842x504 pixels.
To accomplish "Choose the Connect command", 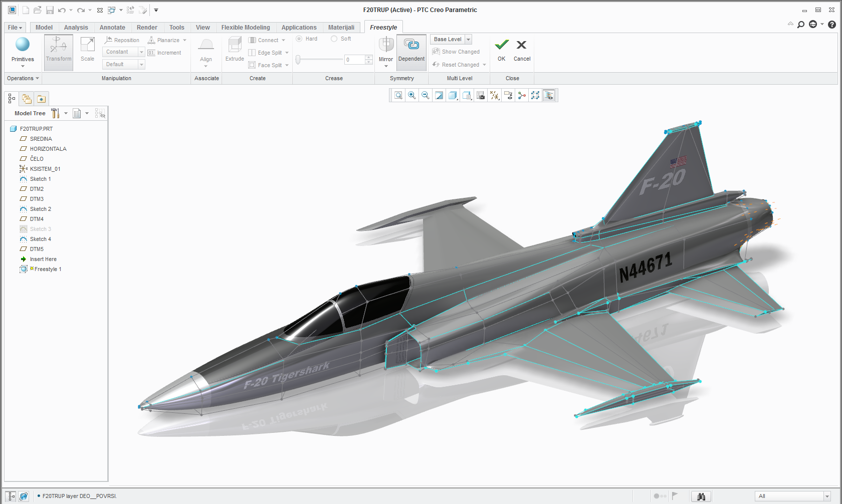I will [x=264, y=40].
